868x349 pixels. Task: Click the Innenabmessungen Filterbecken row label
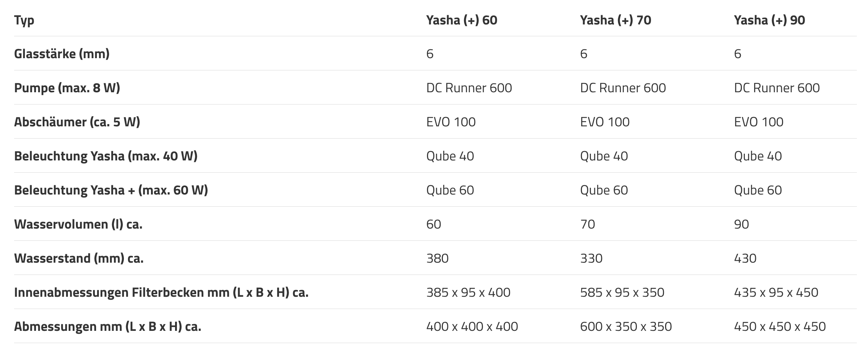[161, 293]
